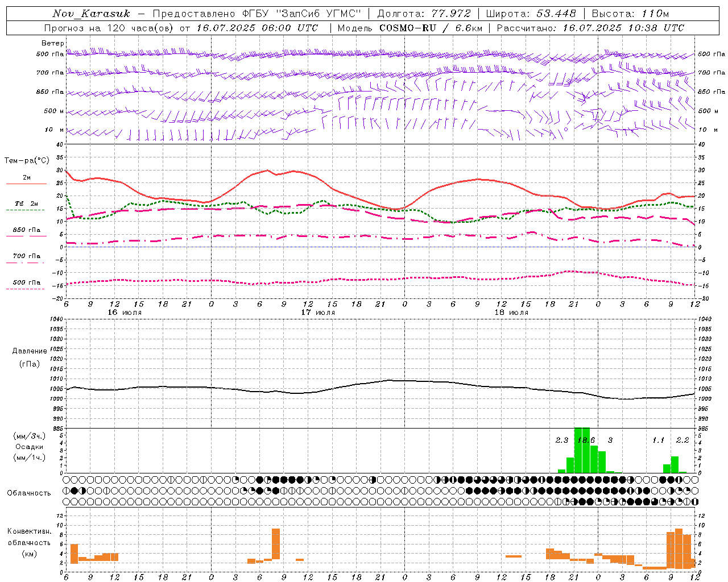The height and width of the screenshot is (582, 728).
Task: Click the 18.6 precipitation total value
Action: click(586, 440)
